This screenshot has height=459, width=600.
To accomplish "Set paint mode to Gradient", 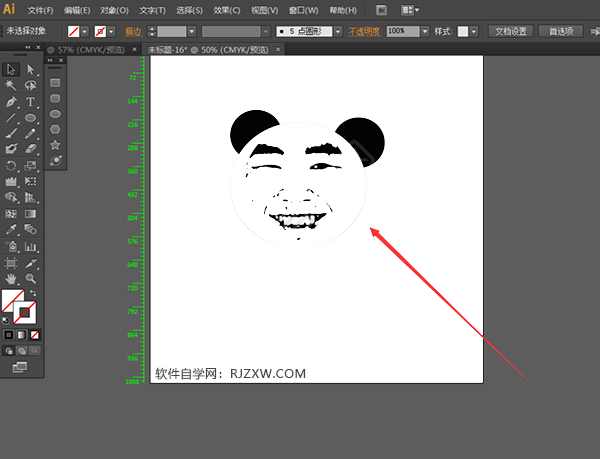I will coord(21,335).
